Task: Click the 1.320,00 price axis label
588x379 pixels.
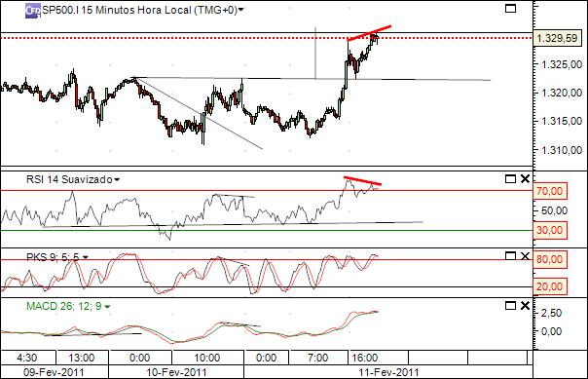Action: [x=562, y=93]
